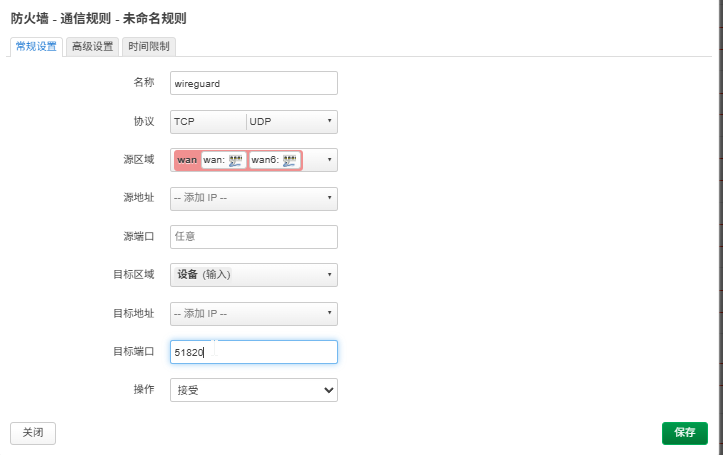Open the 协议 protocol dropdown arrow
723x455 pixels.
coord(329,121)
